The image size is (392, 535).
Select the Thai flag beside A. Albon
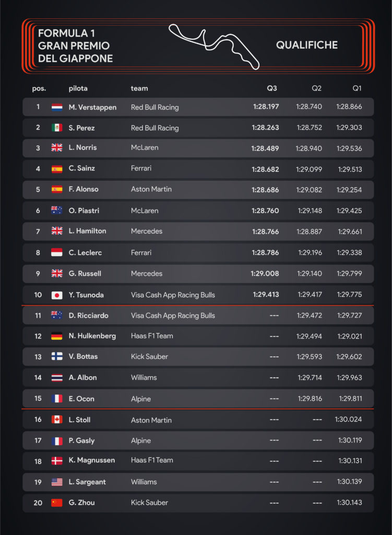pos(56,378)
